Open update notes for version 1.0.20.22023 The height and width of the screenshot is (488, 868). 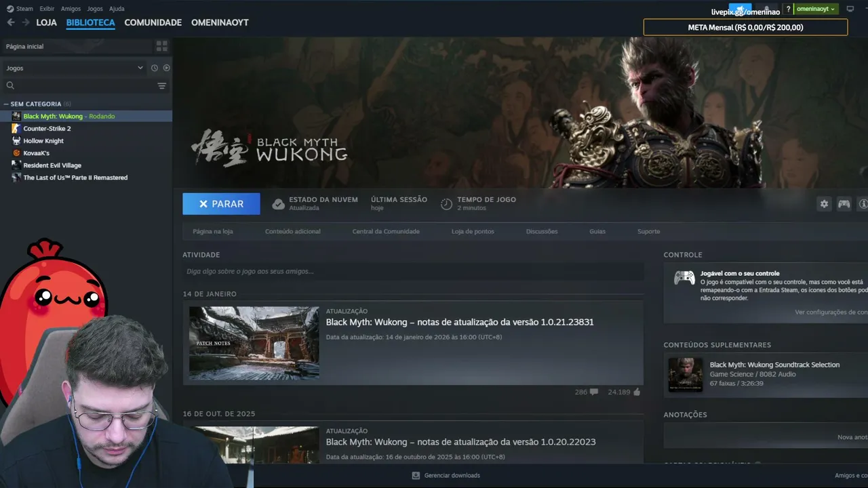[x=461, y=442]
